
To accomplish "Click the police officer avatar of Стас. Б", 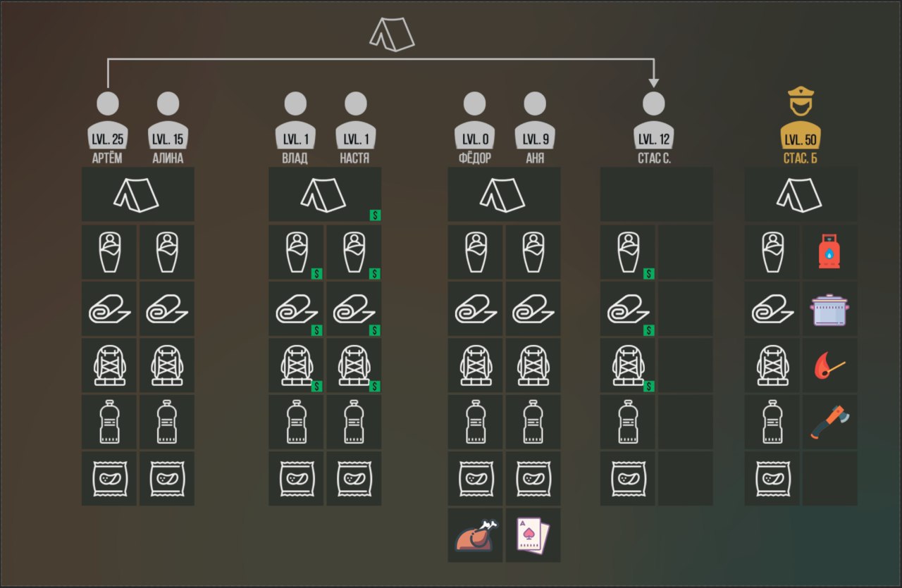I will [800, 102].
